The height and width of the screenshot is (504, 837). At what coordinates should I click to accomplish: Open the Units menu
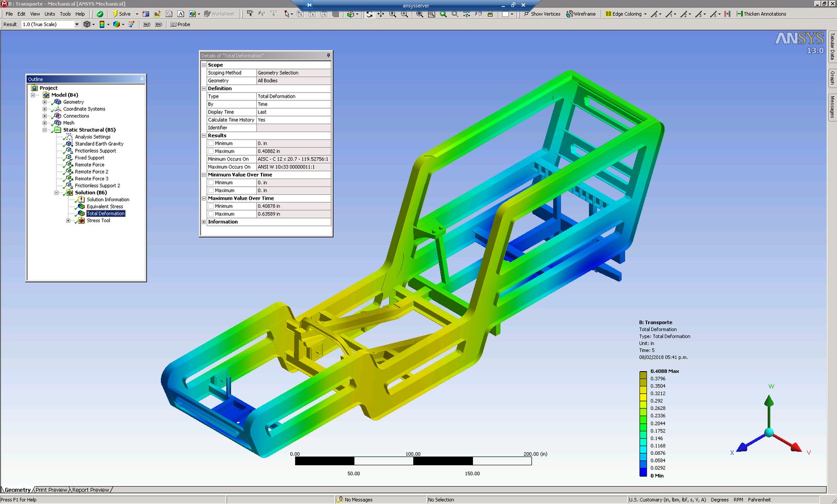click(x=50, y=14)
